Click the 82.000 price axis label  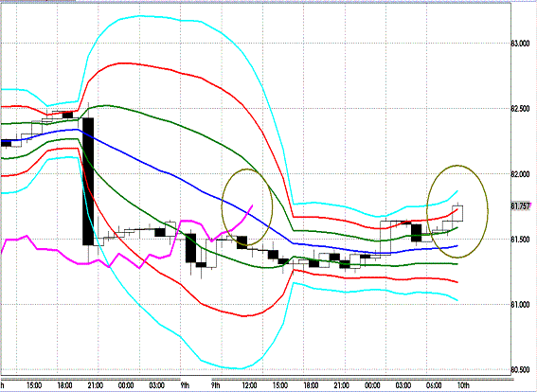[520, 174]
